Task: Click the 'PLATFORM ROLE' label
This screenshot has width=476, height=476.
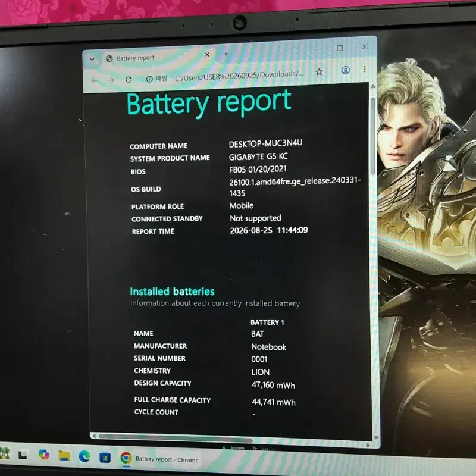Action: (157, 206)
